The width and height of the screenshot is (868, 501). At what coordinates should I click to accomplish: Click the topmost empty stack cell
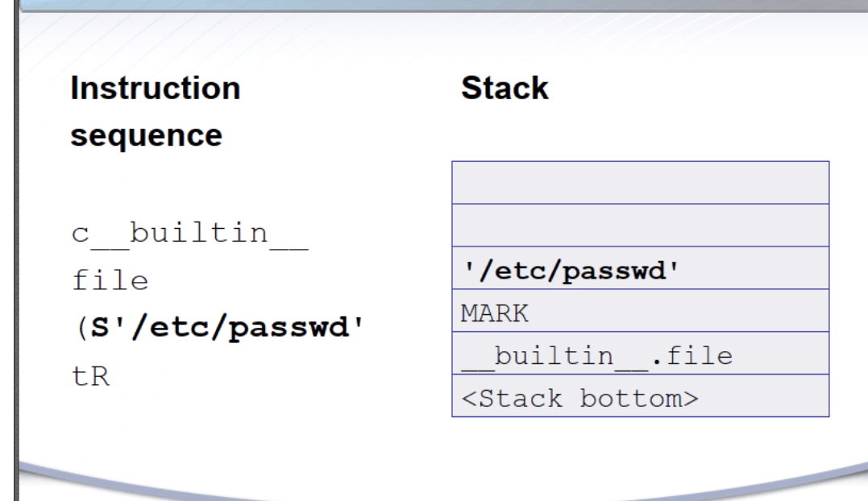640,183
